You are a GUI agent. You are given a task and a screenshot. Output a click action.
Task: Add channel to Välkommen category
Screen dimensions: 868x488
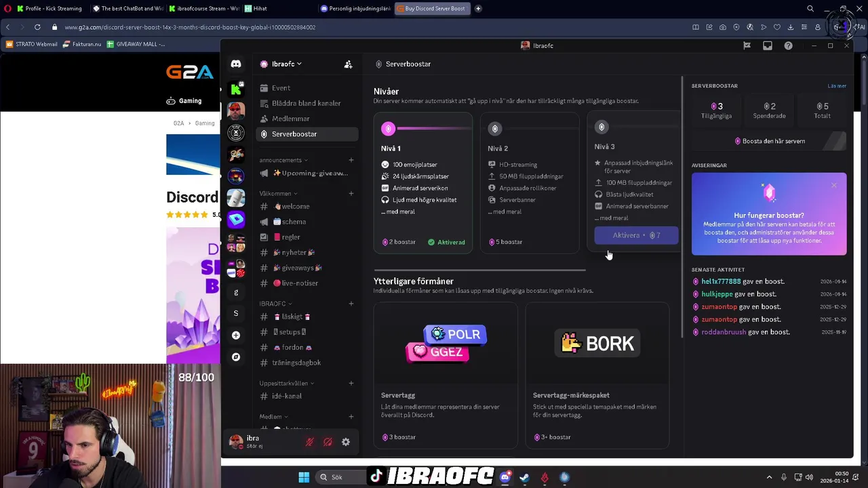(x=351, y=193)
